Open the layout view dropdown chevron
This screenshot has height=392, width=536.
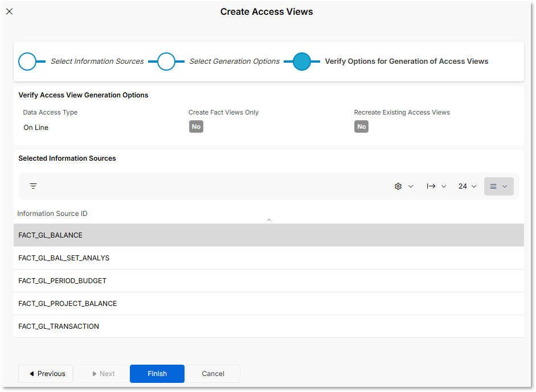pos(504,186)
